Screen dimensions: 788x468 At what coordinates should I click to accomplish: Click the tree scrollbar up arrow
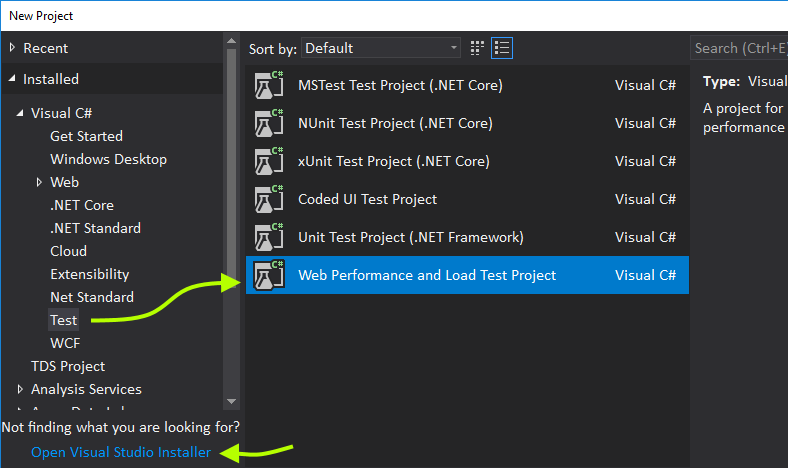232,41
